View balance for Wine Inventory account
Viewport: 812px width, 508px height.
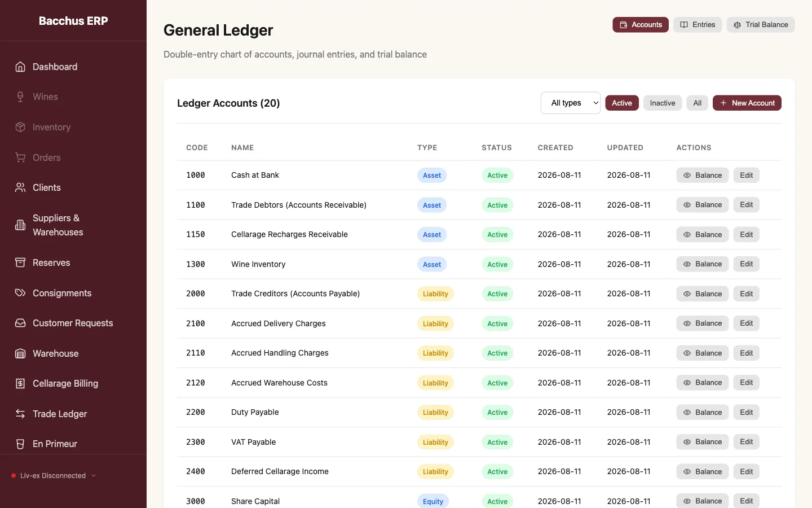[x=703, y=264]
